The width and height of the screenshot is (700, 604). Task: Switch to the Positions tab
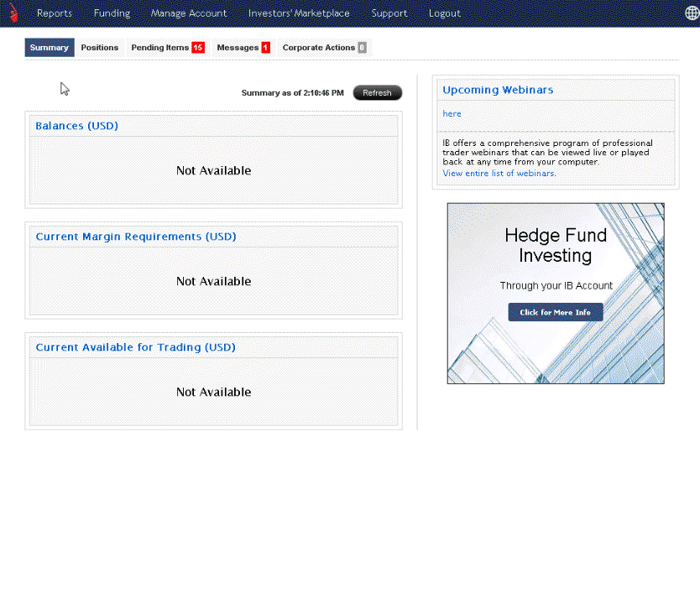coord(100,47)
